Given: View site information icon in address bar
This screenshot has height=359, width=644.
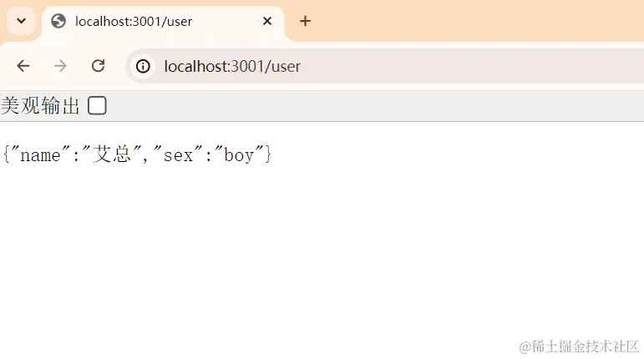Looking at the screenshot, I should click(143, 66).
